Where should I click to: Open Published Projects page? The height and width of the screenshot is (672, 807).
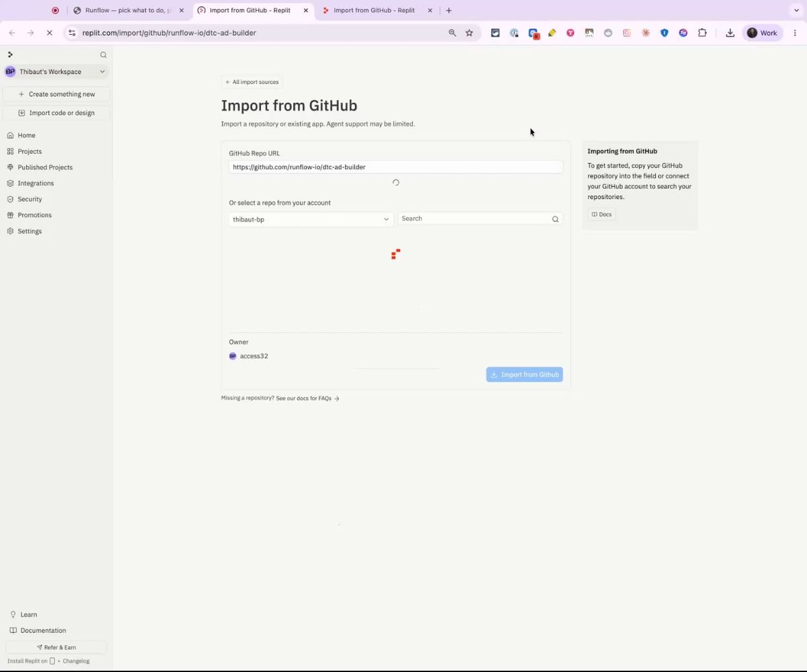[45, 167]
